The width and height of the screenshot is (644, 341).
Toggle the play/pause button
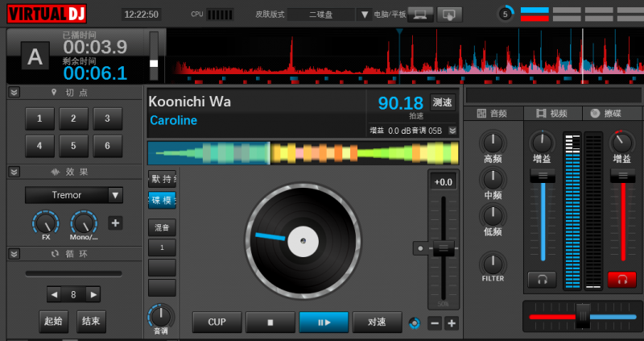(324, 322)
